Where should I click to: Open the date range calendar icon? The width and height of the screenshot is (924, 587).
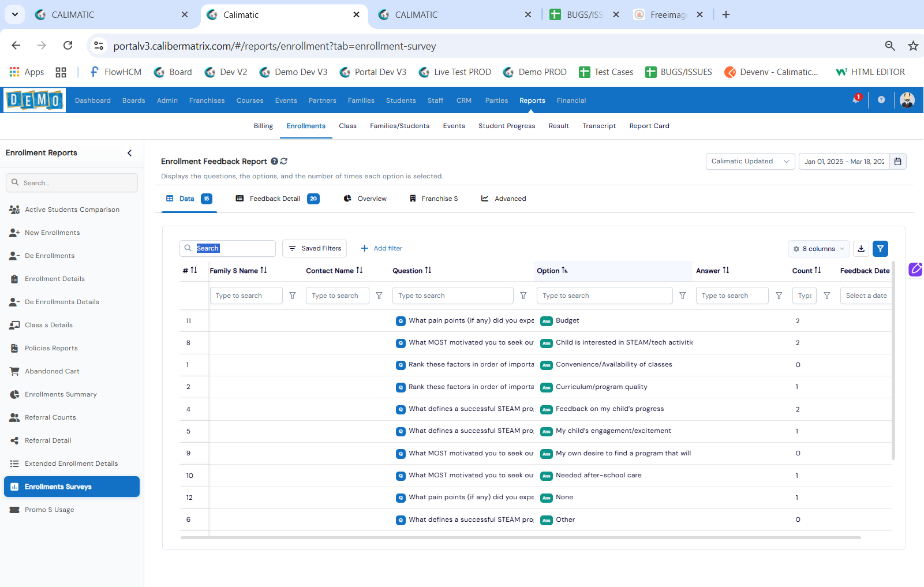click(x=898, y=162)
